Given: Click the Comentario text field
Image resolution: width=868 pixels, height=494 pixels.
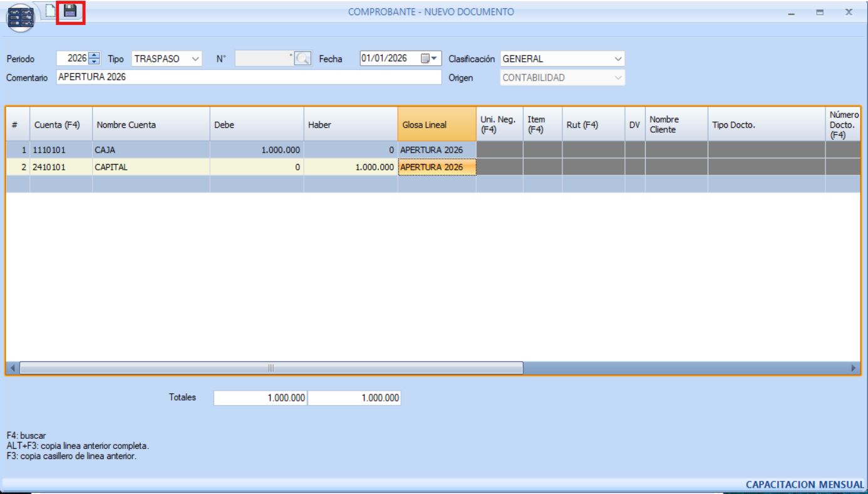Looking at the screenshot, I should point(249,77).
